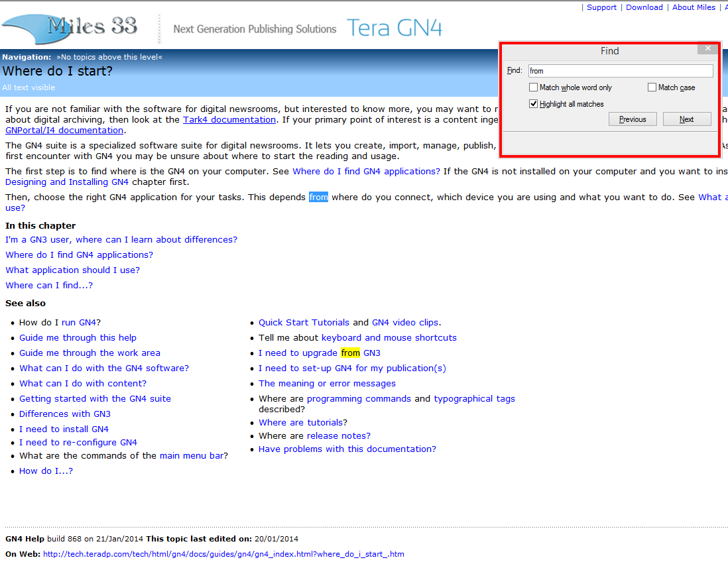Image resolution: width=728 pixels, height=564 pixels.
Task: Click 'GN4 Help build 868' footer text
Action: tap(43, 539)
